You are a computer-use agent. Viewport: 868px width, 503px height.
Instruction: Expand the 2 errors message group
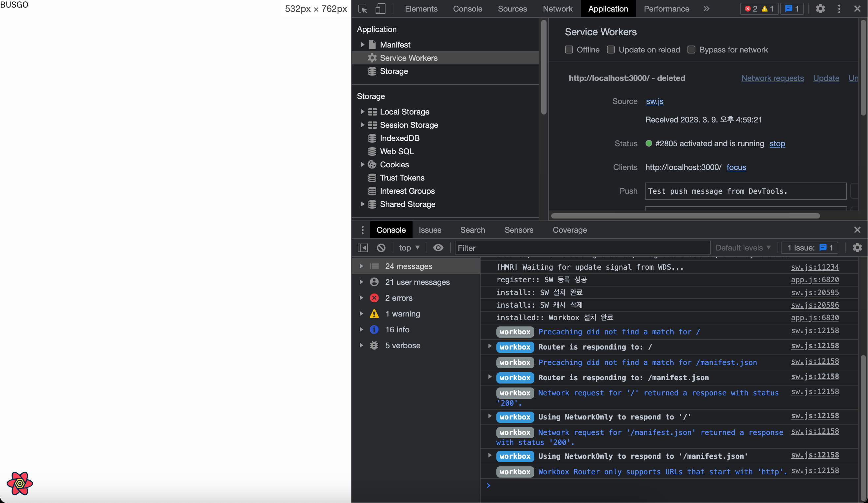(x=361, y=298)
